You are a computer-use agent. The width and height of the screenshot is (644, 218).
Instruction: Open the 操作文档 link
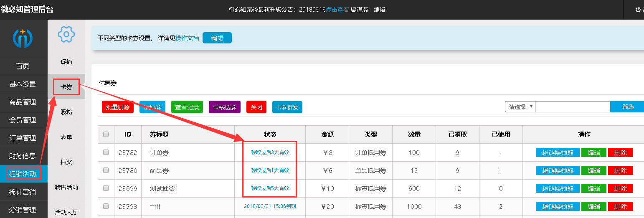(x=187, y=38)
